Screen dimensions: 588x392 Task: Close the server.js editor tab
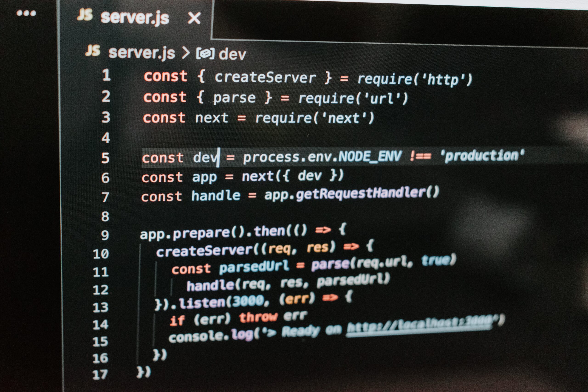click(194, 18)
